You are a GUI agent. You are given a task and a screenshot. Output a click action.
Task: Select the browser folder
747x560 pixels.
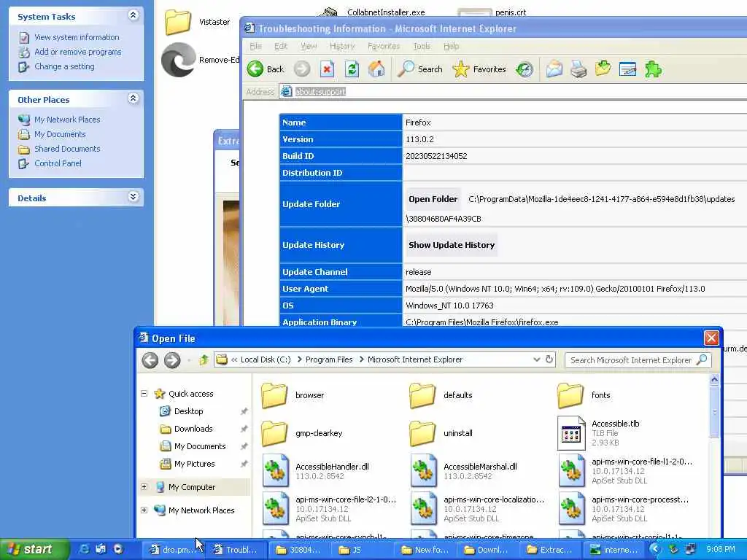pyautogui.click(x=293, y=395)
